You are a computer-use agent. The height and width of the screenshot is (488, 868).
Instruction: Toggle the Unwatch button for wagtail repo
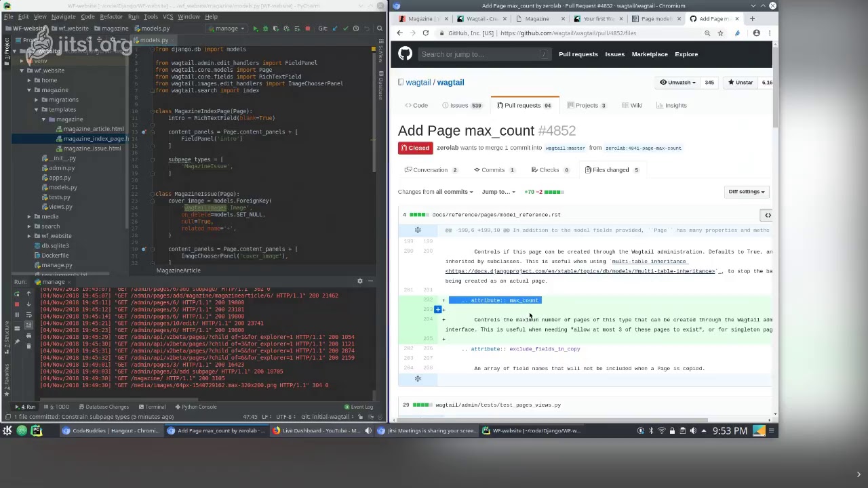coord(677,83)
